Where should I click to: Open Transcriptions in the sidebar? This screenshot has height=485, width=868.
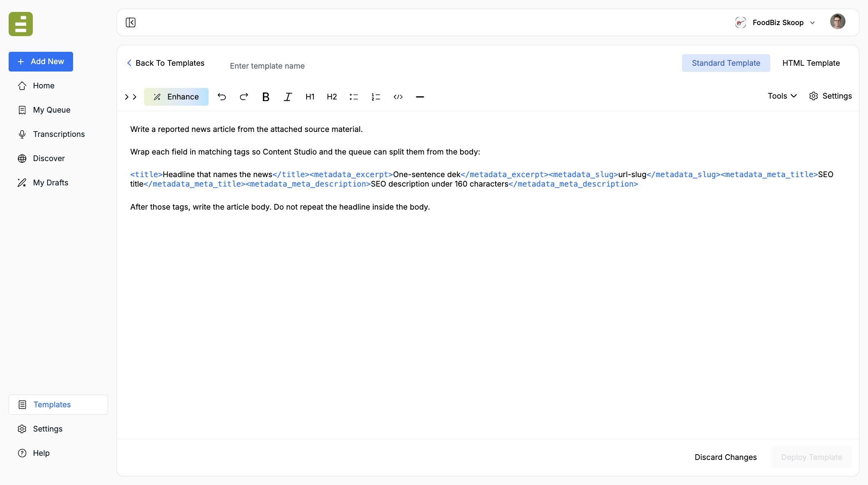point(58,134)
